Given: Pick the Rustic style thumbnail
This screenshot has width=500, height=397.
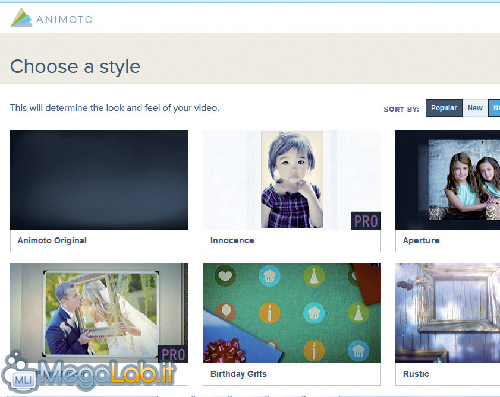Looking at the screenshot, I should 447,313.
